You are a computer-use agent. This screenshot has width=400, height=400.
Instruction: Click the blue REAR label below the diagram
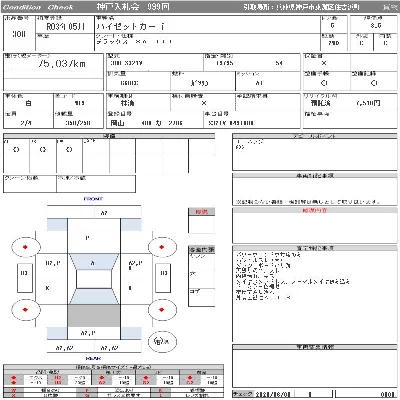pyautogui.click(x=93, y=359)
